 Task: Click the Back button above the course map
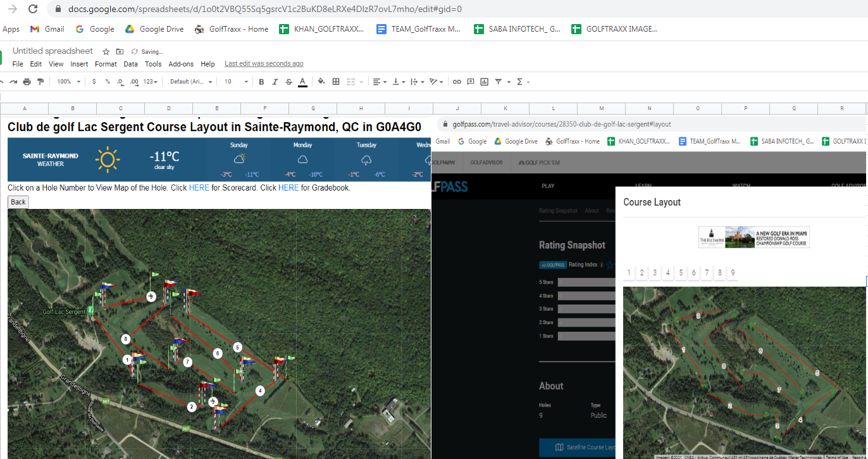pyautogui.click(x=18, y=202)
